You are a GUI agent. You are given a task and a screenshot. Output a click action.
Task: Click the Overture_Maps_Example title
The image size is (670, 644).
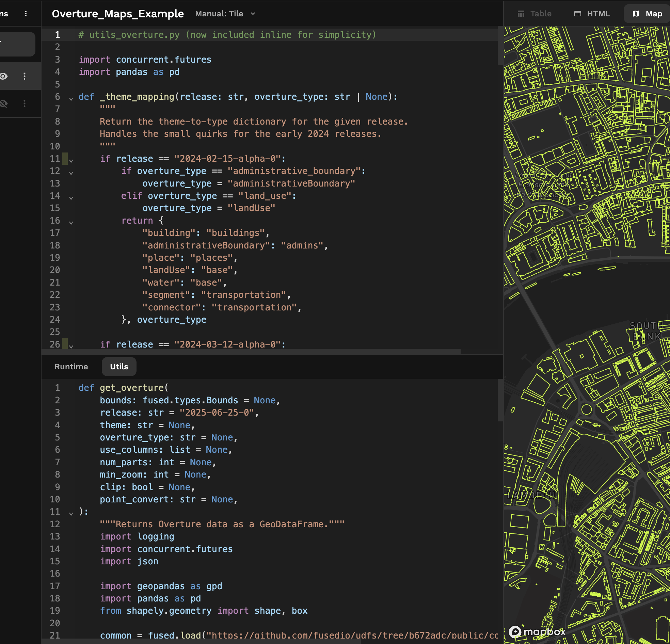coord(117,14)
